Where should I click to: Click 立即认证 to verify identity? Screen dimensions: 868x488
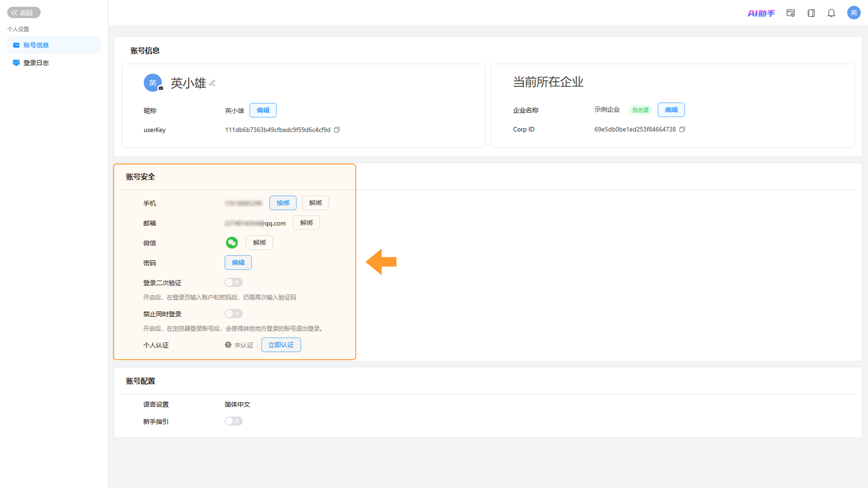pos(281,345)
